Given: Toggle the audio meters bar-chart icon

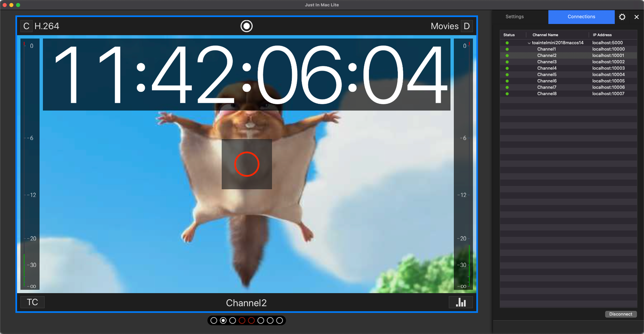Looking at the screenshot, I should [x=461, y=302].
